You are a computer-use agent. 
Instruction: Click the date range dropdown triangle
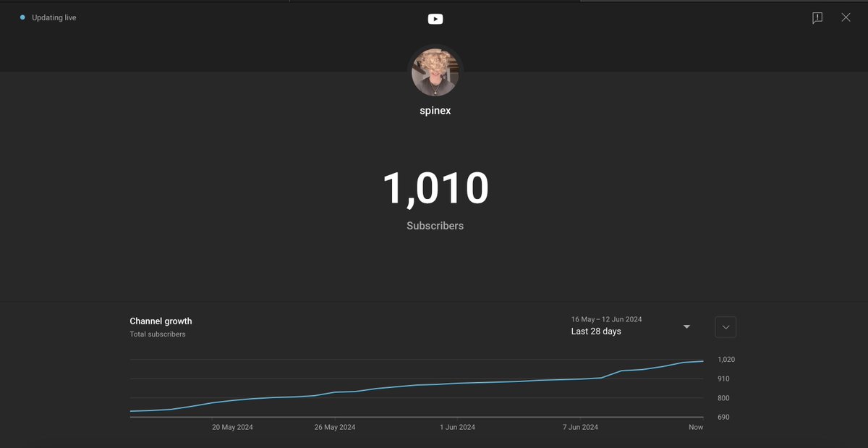tap(686, 326)
